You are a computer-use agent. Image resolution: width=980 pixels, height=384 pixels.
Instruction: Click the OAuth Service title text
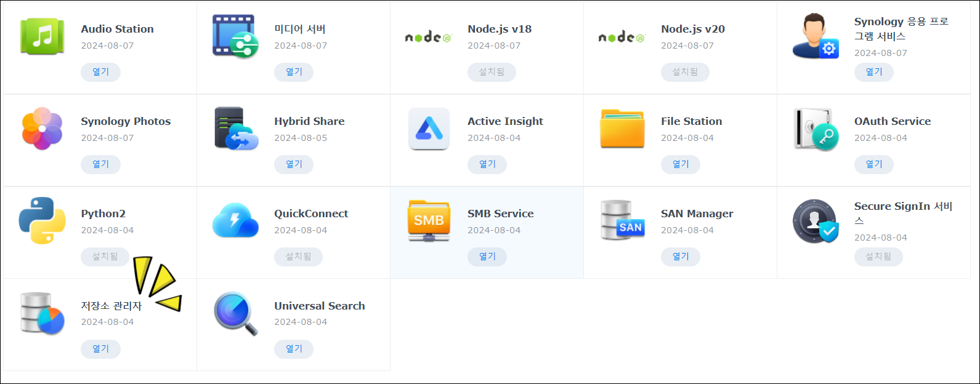pos(893,121)
